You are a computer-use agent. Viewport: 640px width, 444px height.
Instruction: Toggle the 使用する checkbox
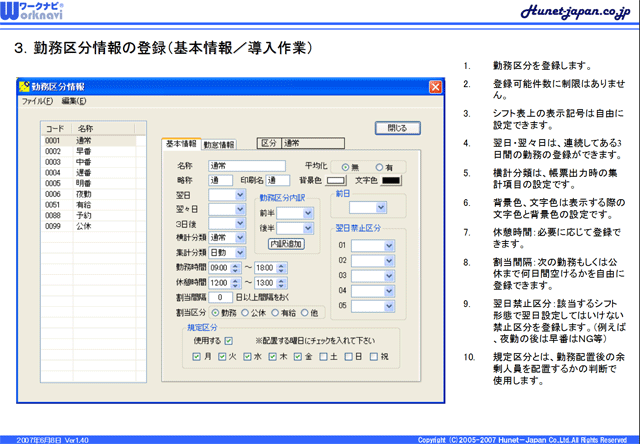tap(229, 341)
